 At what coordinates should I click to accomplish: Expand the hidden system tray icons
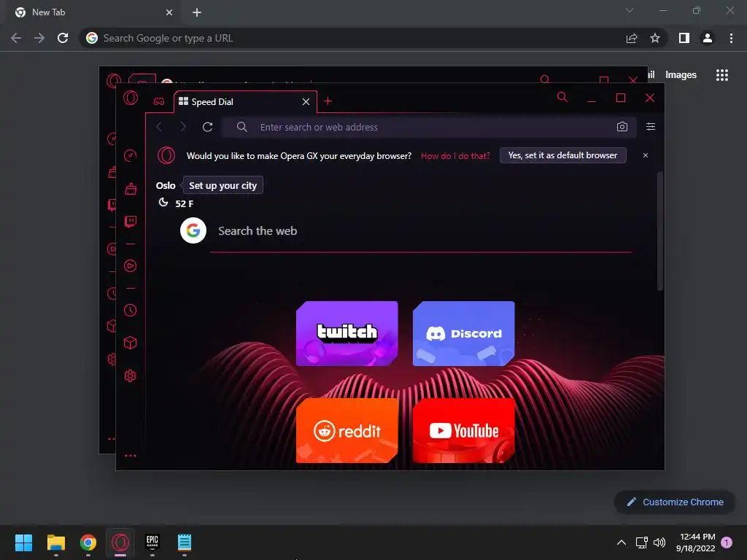[622, 542]
